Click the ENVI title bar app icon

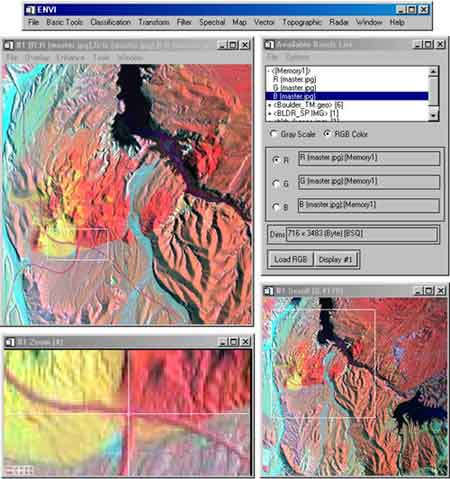pos(30,10)
